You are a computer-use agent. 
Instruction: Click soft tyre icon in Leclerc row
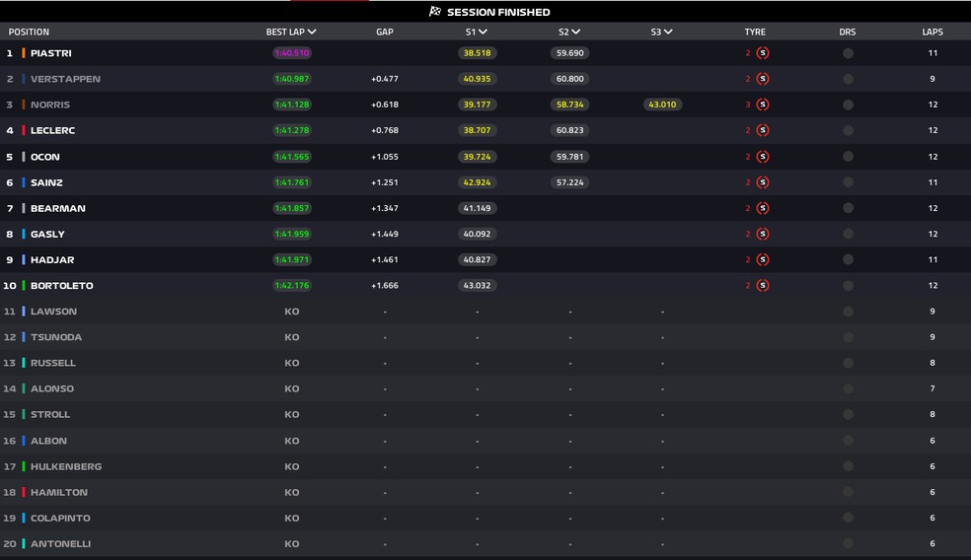point(763,130)
